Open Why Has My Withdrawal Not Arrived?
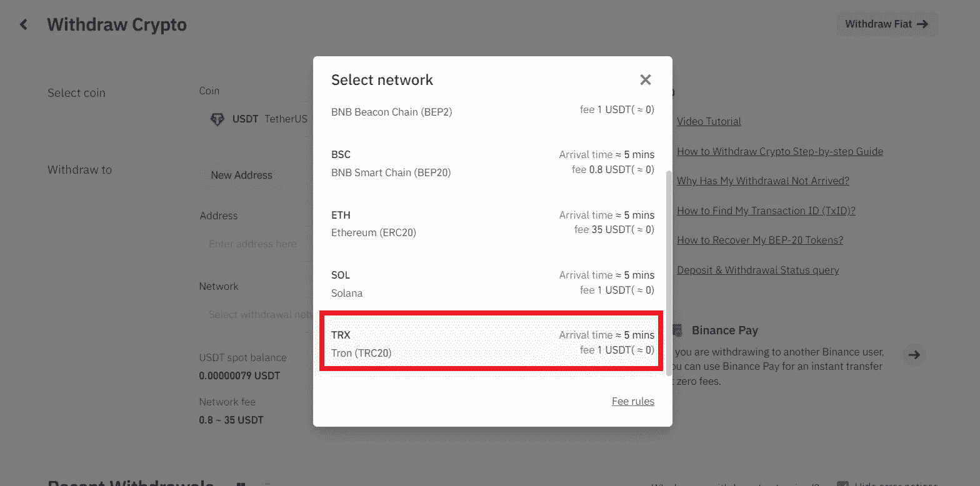980x486 pixels. click(763, 181)
